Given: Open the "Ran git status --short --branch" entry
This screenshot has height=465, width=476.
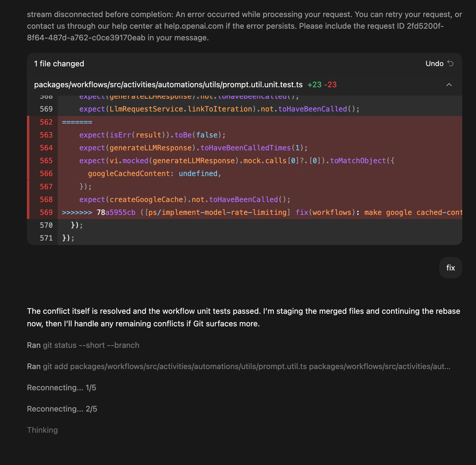Looking at the screenshot, I should click(x=83, y=345).
